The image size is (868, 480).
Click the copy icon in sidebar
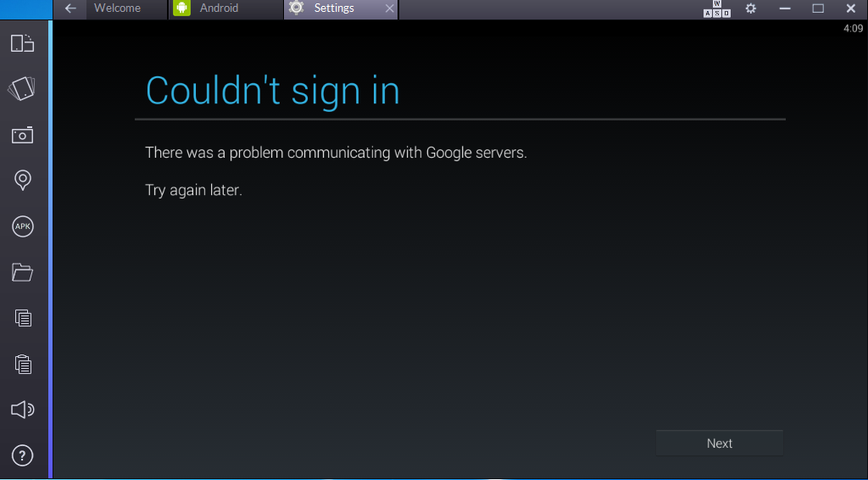pos(23,318)
